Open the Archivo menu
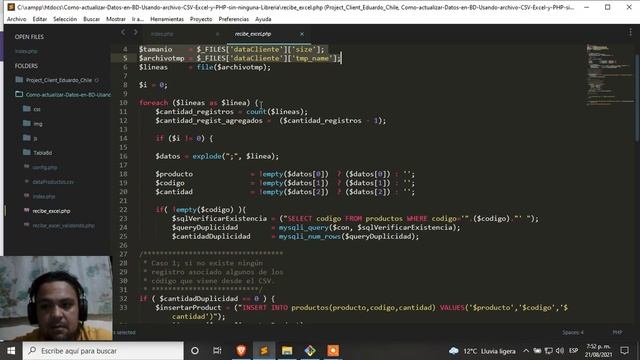 (x=16, y=19)
